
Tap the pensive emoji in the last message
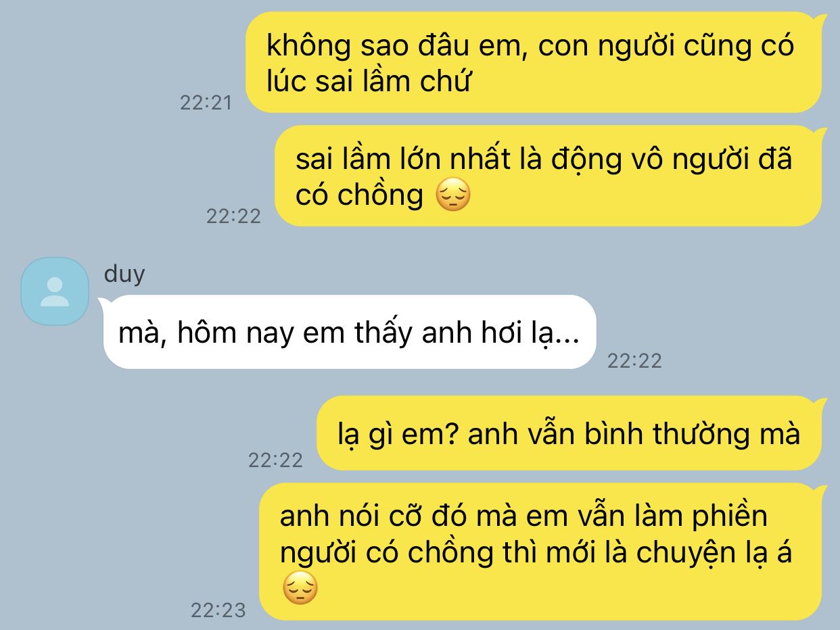pyautogui.click(x=300, y=587)
